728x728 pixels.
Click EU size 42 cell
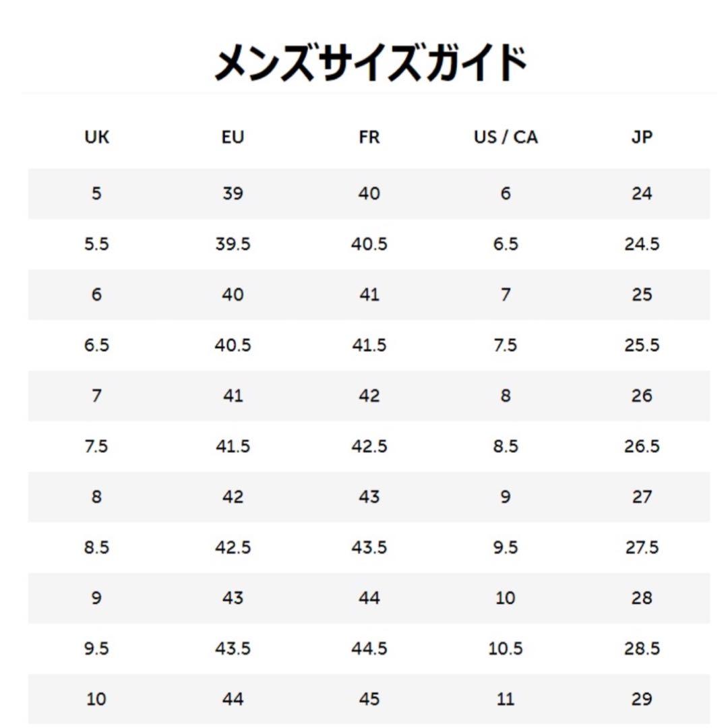pyautogui.click(x=233, y=497)
